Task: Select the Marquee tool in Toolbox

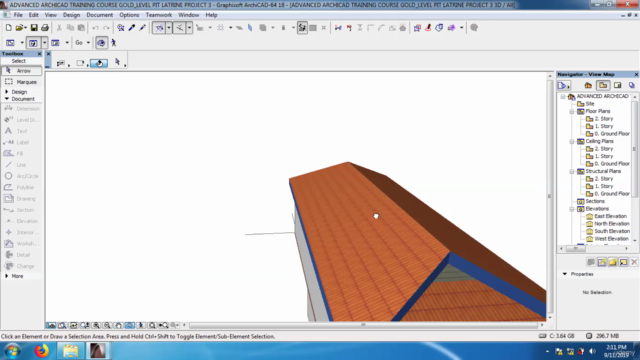Action: [22, 82]
